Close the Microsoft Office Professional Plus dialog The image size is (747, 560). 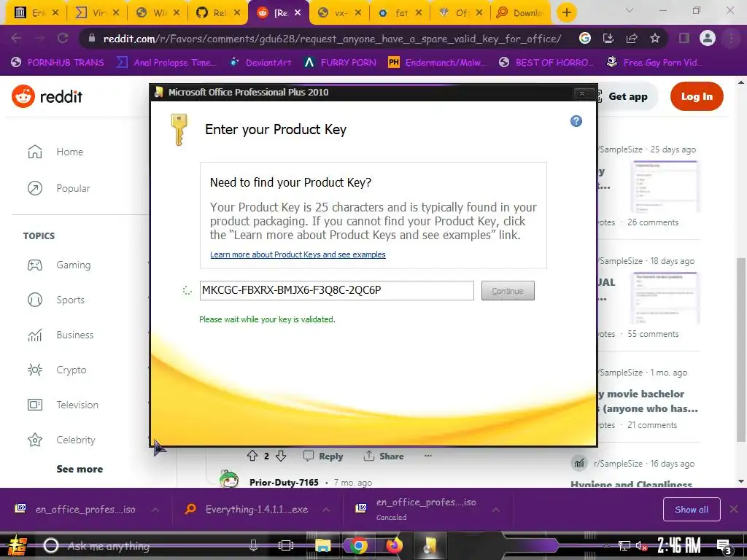coord(581,93)
